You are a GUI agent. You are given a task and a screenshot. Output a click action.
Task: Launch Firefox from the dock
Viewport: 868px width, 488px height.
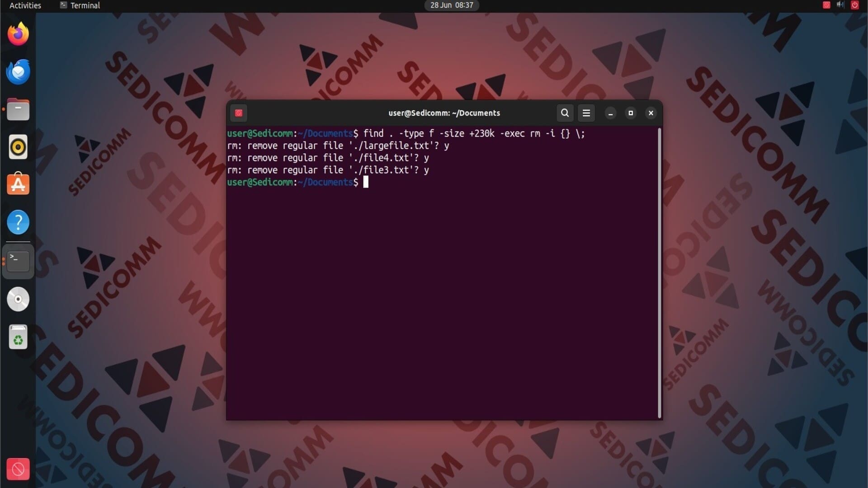18,34
